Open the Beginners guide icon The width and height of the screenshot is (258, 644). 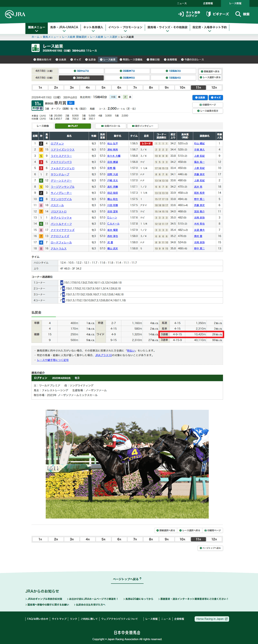point(208,14)
